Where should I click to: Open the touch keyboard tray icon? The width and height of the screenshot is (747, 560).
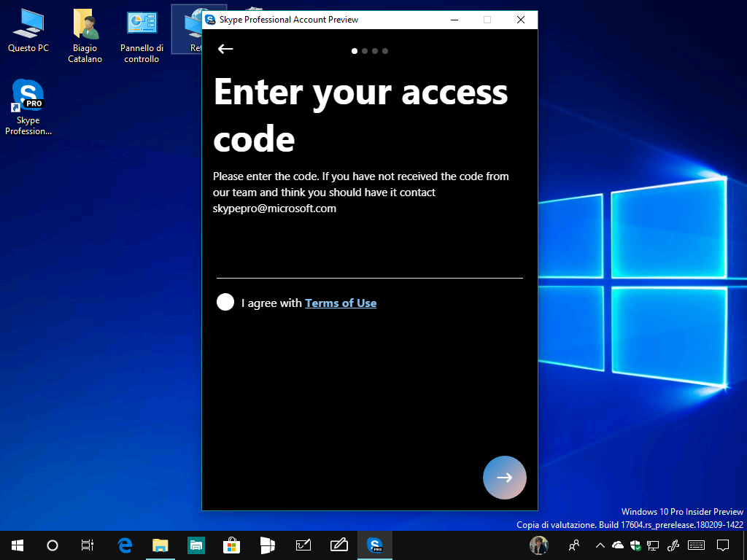[697, 545]
